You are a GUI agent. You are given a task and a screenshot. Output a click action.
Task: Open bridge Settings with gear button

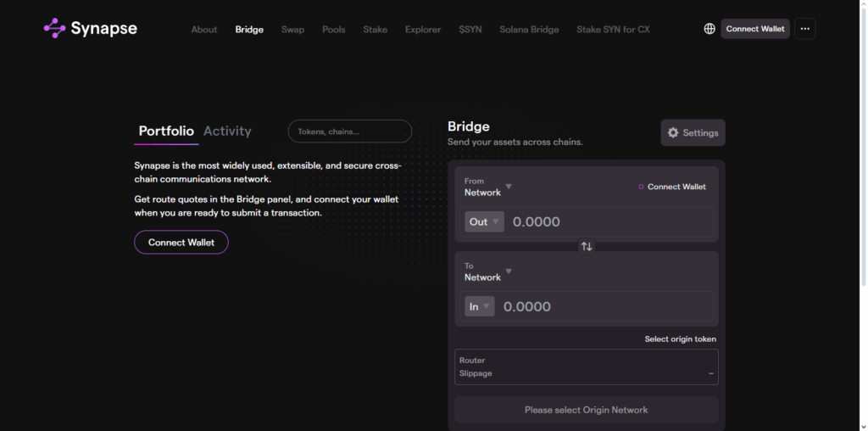693,133
